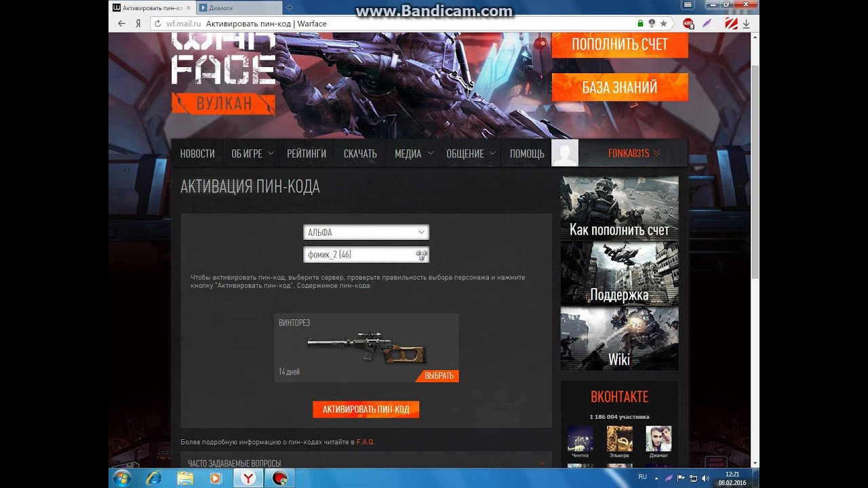Open the ВКОНТАКТЕ group heading link
The width and height of the screenshot is (868, 488).
coord(619,396)
